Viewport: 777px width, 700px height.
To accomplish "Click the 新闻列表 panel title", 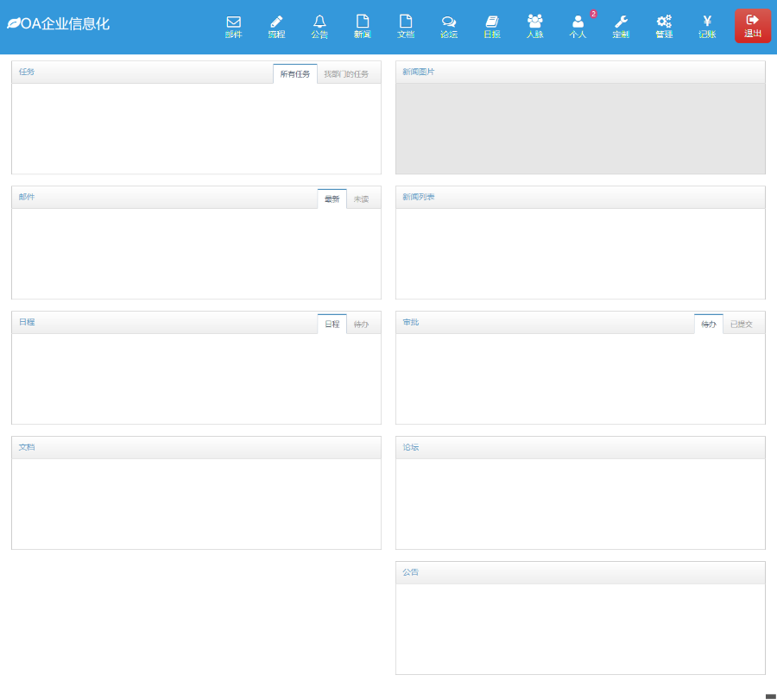I will pyautogui.click(x=418, y=197).
